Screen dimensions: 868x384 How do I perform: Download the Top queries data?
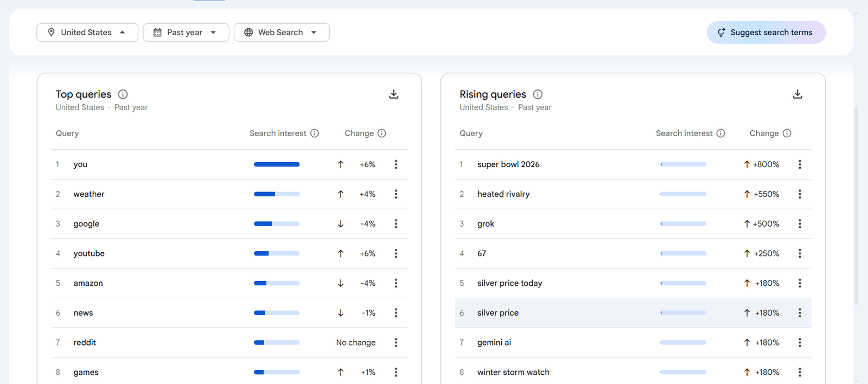(394, 94)
